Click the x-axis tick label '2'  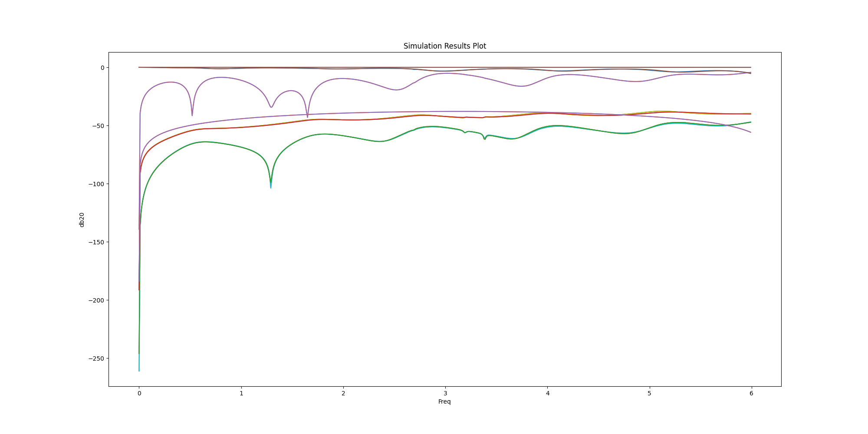[x=343, y=394]
